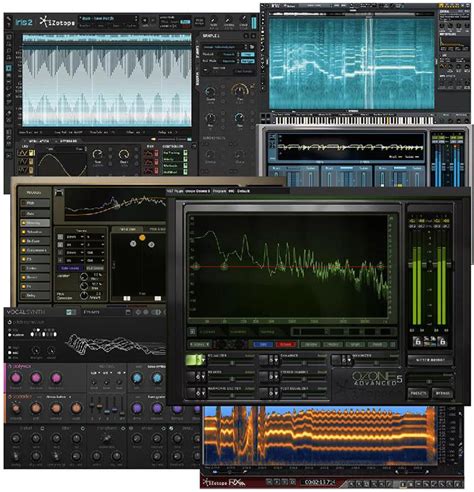Click the link icon between the Ozone lock icons

click(x=430, y=341)
